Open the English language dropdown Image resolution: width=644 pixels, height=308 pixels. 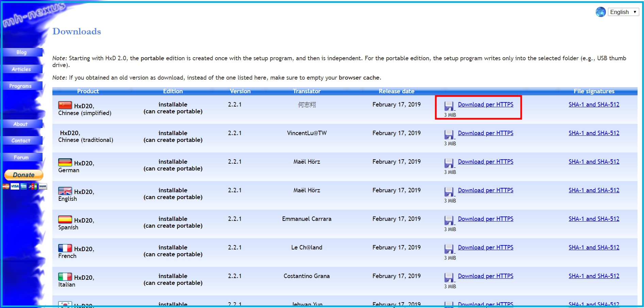pos(623,12)
